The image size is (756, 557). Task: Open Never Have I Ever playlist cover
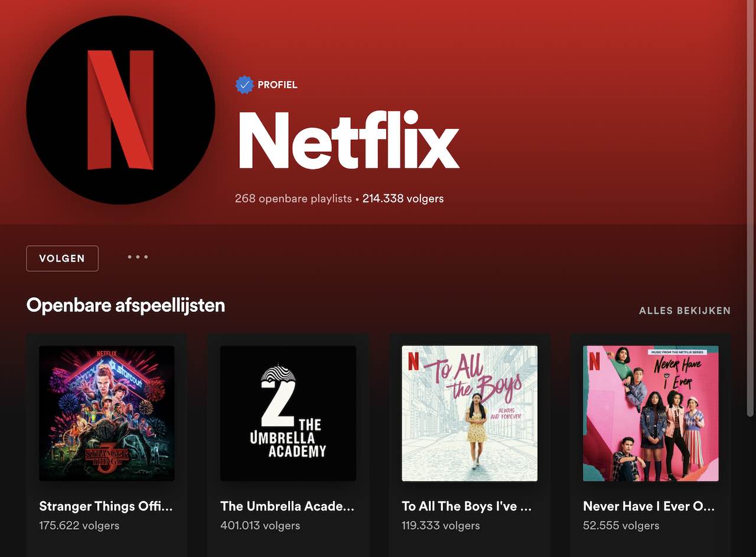651,413
